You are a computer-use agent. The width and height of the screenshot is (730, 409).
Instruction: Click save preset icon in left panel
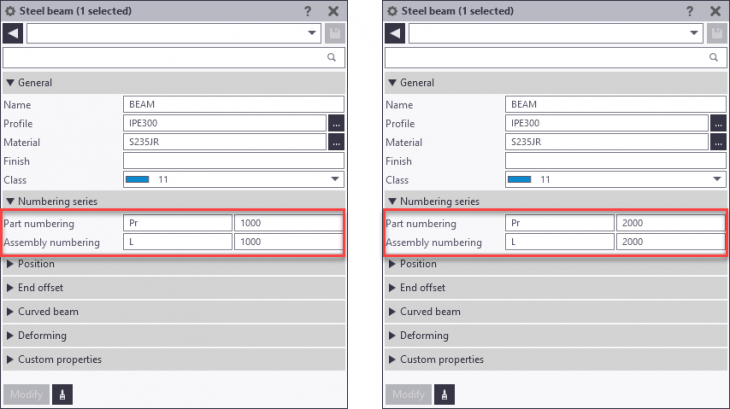pyautogui.click(x=335, y=33)
